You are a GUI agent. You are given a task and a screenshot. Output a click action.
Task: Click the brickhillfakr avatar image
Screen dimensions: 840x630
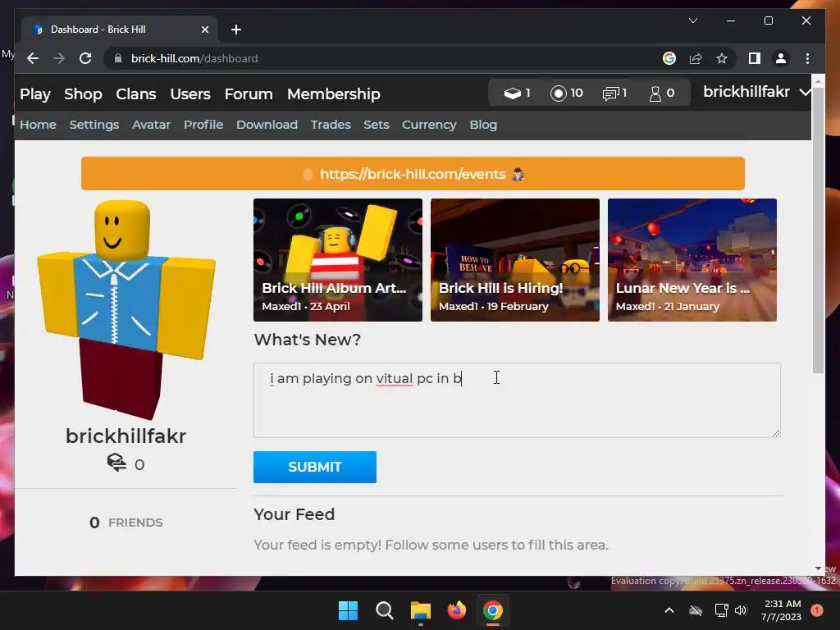coord(126,309)
